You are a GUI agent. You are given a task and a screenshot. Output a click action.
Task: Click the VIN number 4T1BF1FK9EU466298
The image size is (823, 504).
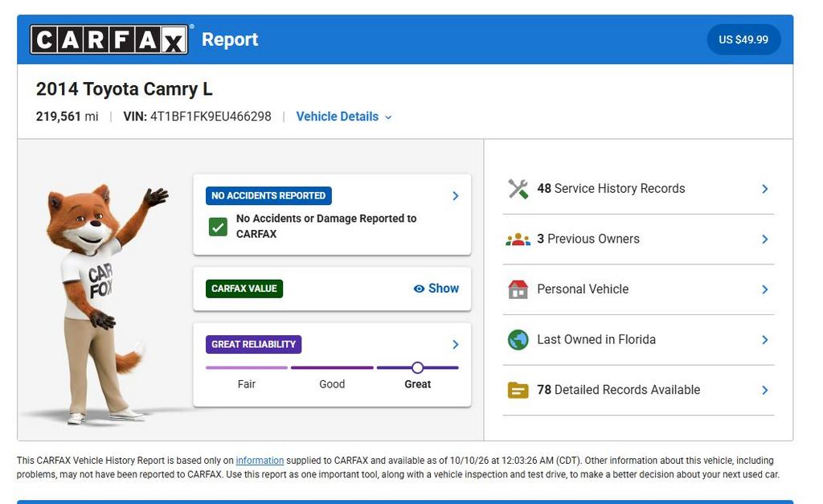point(211,117)
